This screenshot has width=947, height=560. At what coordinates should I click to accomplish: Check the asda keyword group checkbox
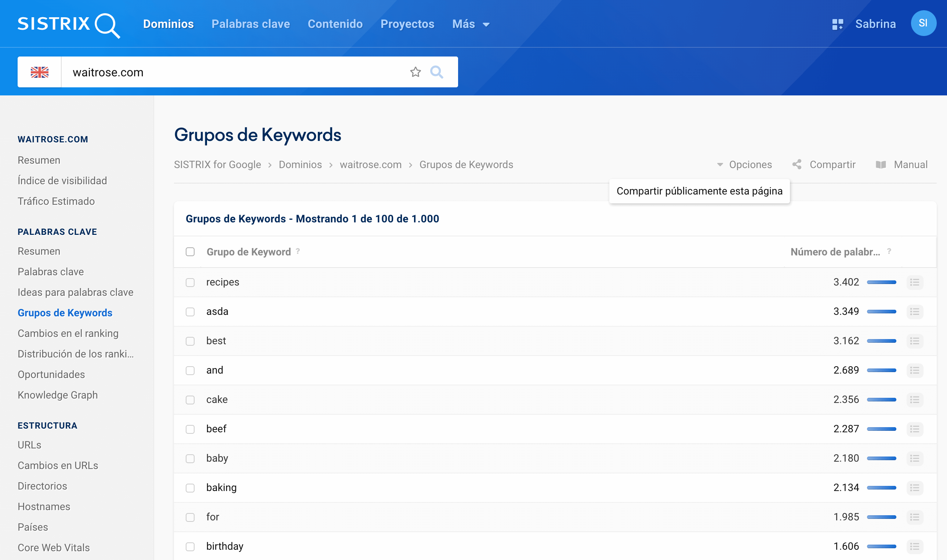pos(190,312)
